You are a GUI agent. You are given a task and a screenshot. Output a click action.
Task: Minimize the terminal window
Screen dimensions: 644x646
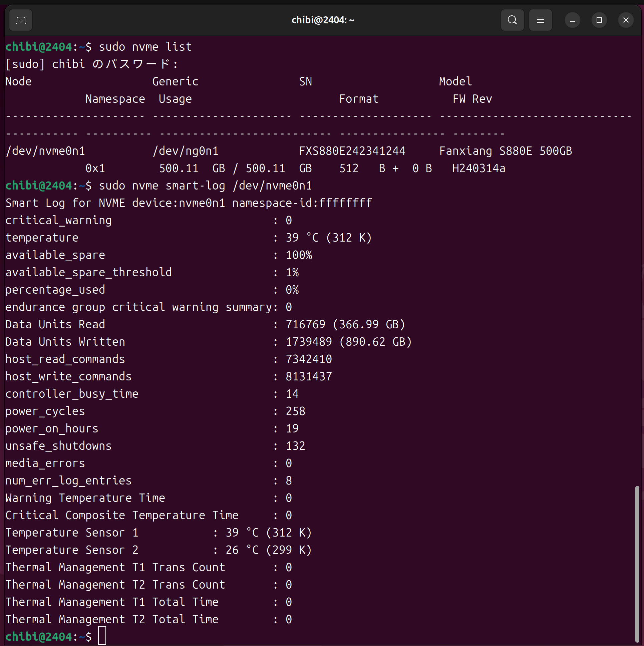click(x=572, y=20)
